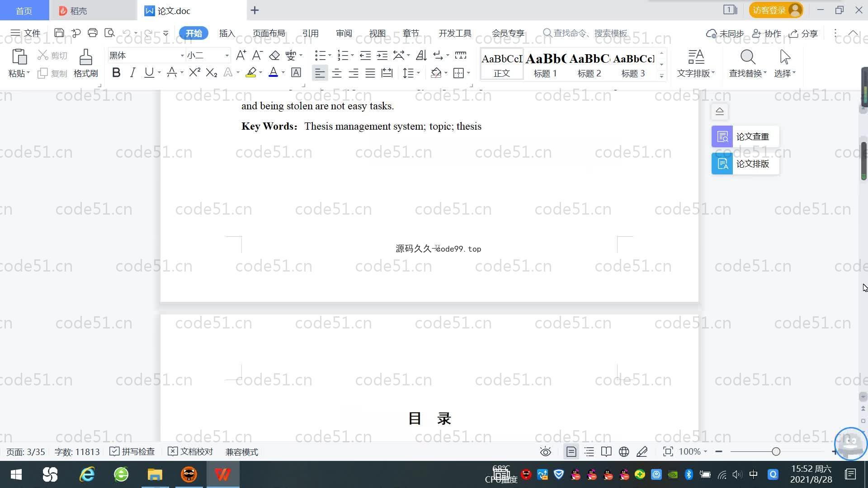The width and height of the screenshot is (868, 488).
Task: Apply superscript formatting
Action: (194, 73)
